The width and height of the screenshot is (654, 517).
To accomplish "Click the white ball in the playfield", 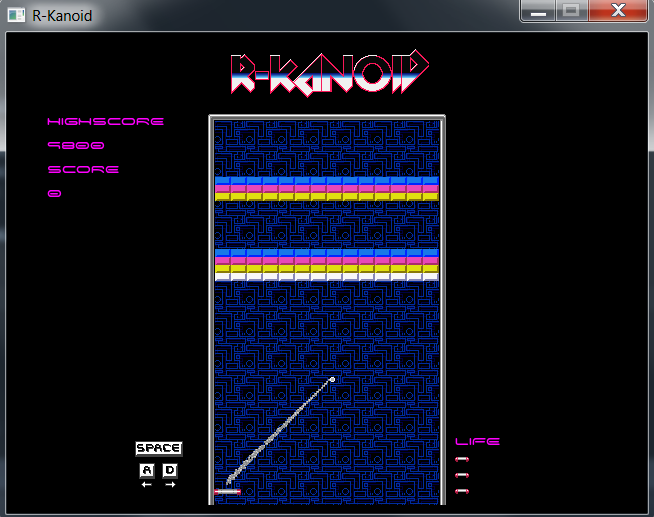I will coord(332,379).
